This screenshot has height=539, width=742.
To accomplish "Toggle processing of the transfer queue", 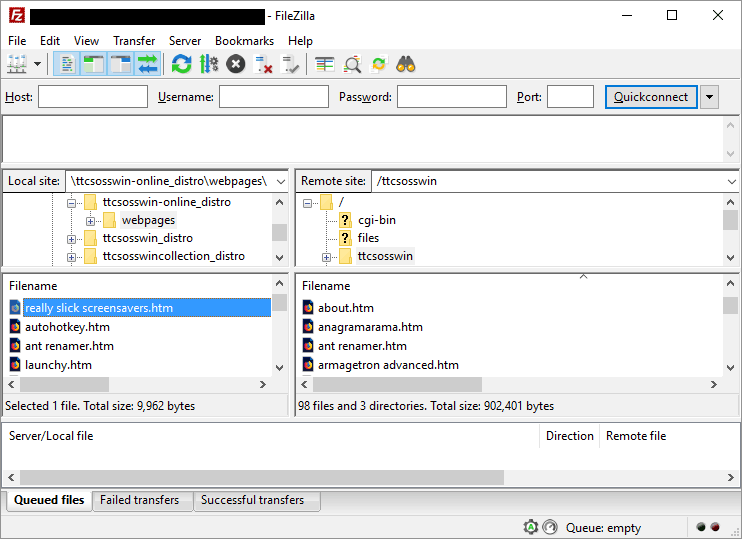I will click(x=208, y=65).
